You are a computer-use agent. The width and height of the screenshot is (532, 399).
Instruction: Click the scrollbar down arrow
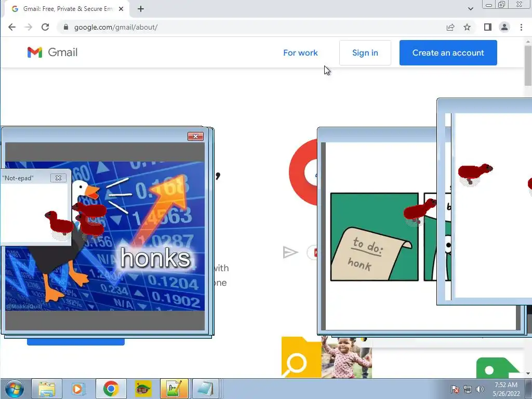pyautogui.click(x=528, y=374)
